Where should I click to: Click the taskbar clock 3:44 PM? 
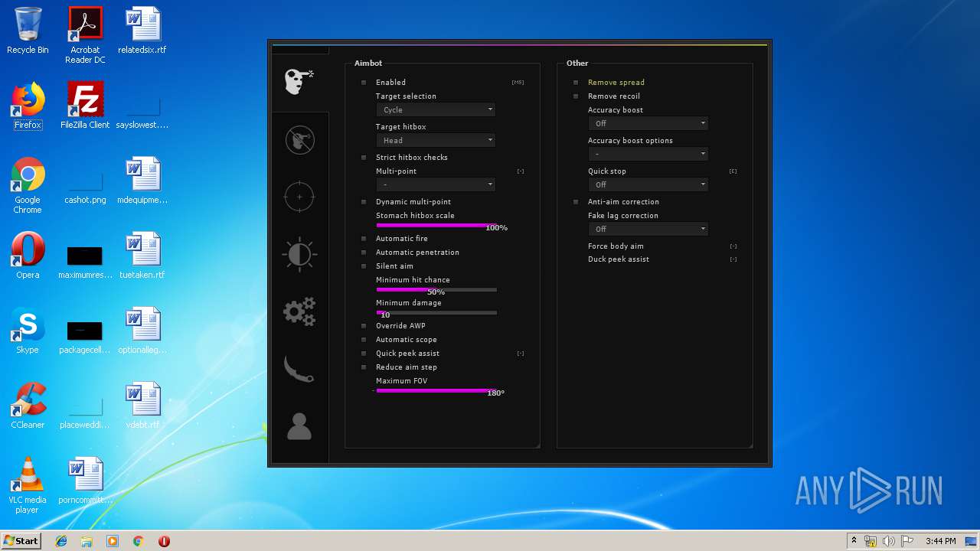click(x=940, y=541)
